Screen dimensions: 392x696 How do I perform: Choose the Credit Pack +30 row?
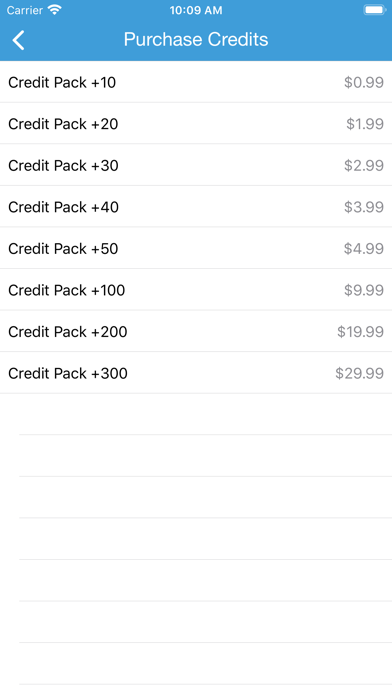[x=196, y=165]
